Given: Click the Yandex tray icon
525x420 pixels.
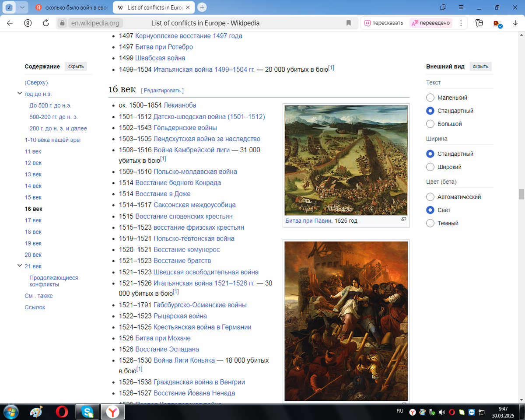Looking at the screenshot, I should [413, 412].
